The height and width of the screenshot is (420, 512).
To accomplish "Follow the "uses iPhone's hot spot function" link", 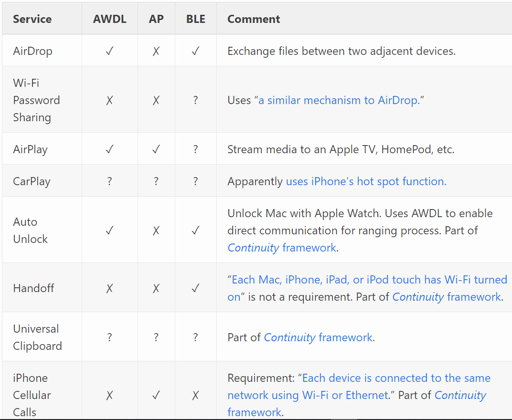I will pos(366,181).
